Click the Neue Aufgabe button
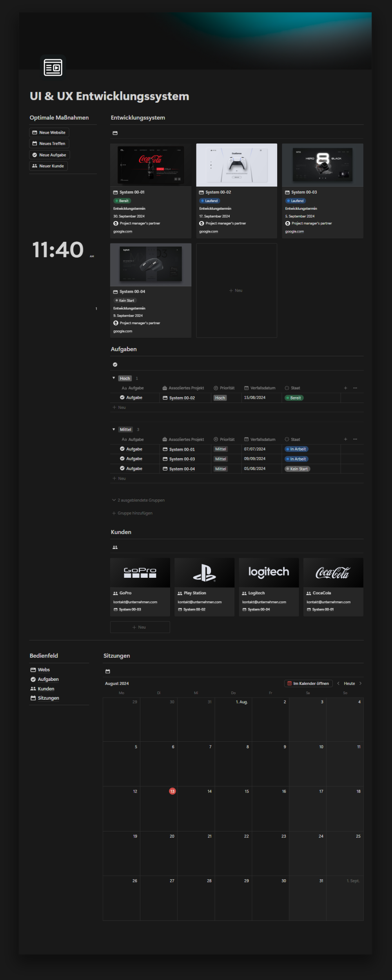Viewport: 392px width, 980px height. coord(49,155)
